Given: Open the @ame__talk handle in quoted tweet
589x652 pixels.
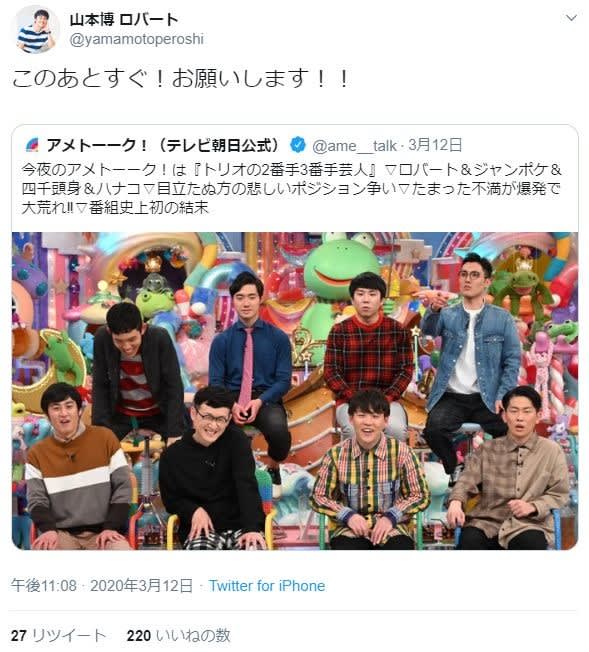Looking at the screenshot, I should coord(354,146).
